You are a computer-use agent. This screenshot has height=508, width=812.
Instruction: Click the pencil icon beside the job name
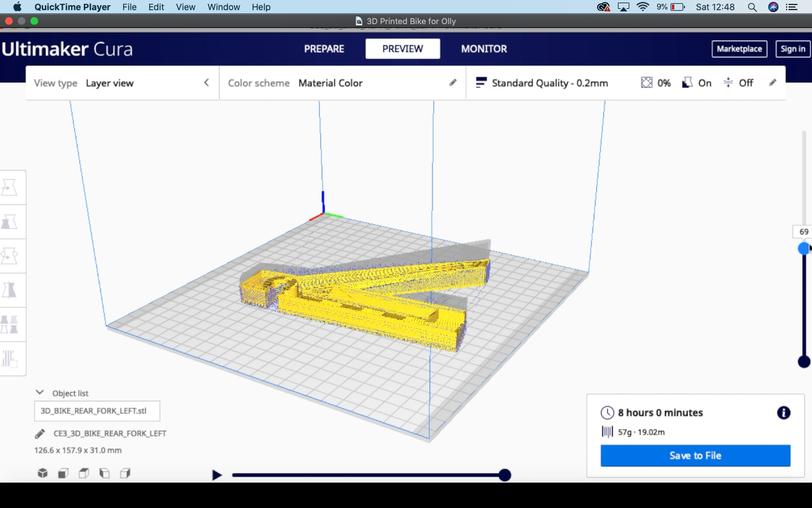click(x=40, y=434)
